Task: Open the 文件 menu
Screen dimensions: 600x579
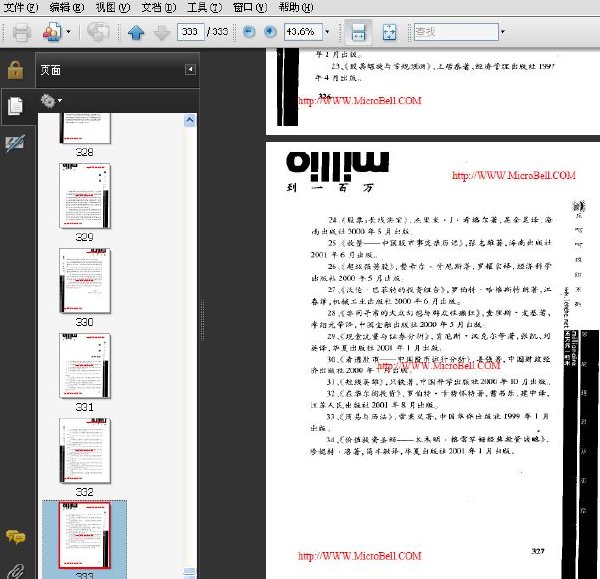Action: click(x=21, y=7)
